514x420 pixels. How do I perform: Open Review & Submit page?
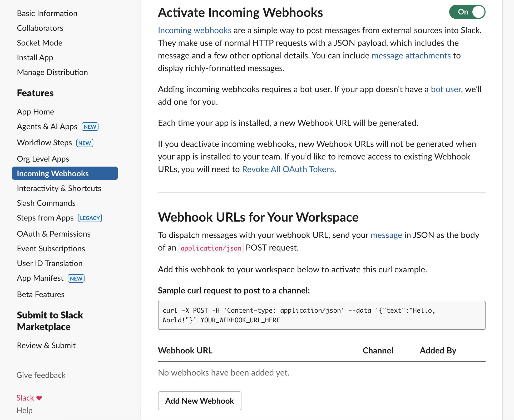coord(46,346)
